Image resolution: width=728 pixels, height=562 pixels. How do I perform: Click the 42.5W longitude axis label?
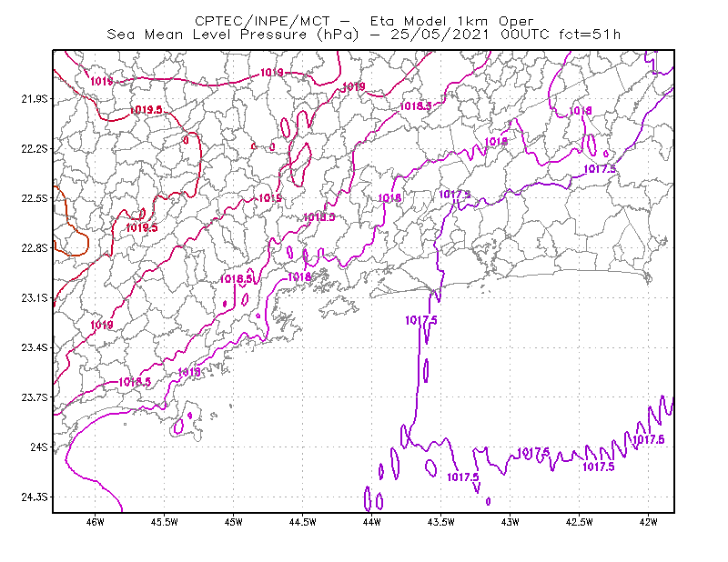(580, 522)
